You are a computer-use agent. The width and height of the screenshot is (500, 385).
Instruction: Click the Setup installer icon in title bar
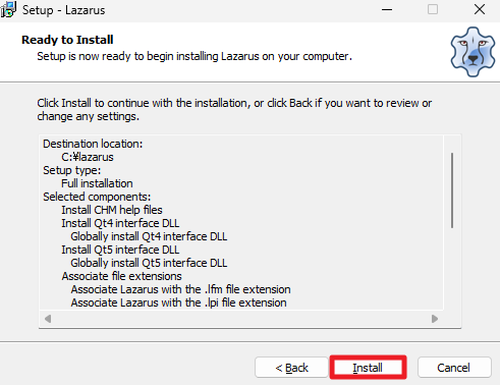click(x=8, y=9)
